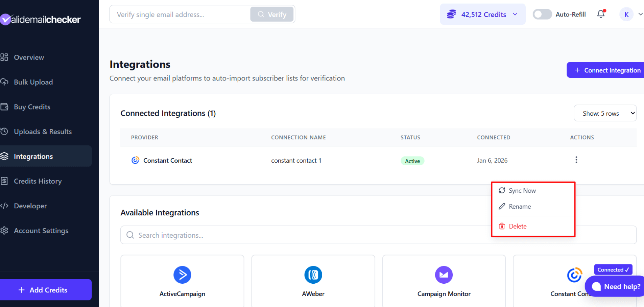Expand the account menu next to K avatar
644x307 pixels.
point(640,14)
